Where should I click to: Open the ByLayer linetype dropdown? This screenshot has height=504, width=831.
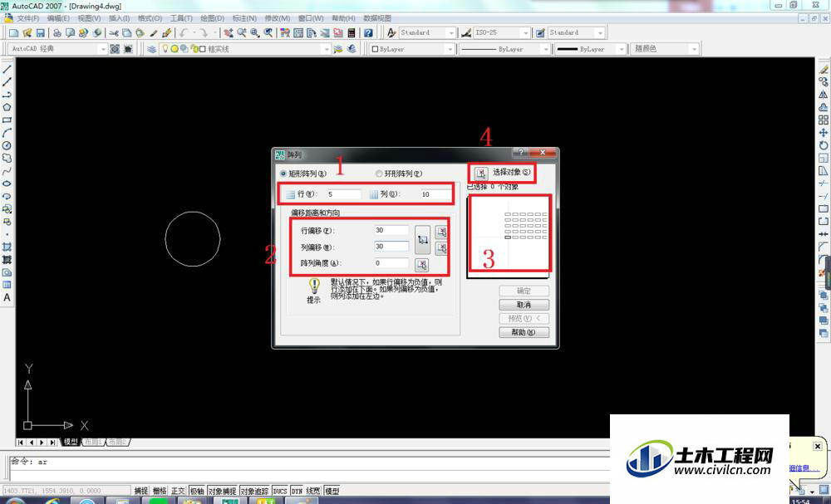pos(545,49)
